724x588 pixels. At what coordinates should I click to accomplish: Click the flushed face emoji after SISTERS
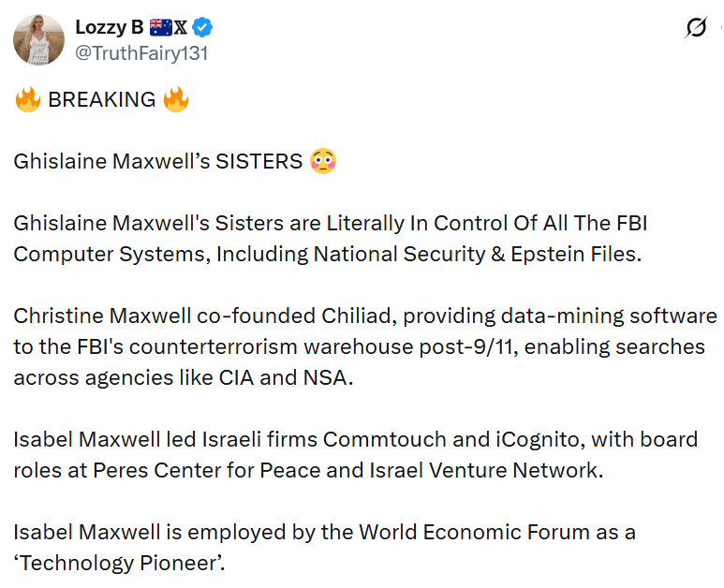click(322, 161)
